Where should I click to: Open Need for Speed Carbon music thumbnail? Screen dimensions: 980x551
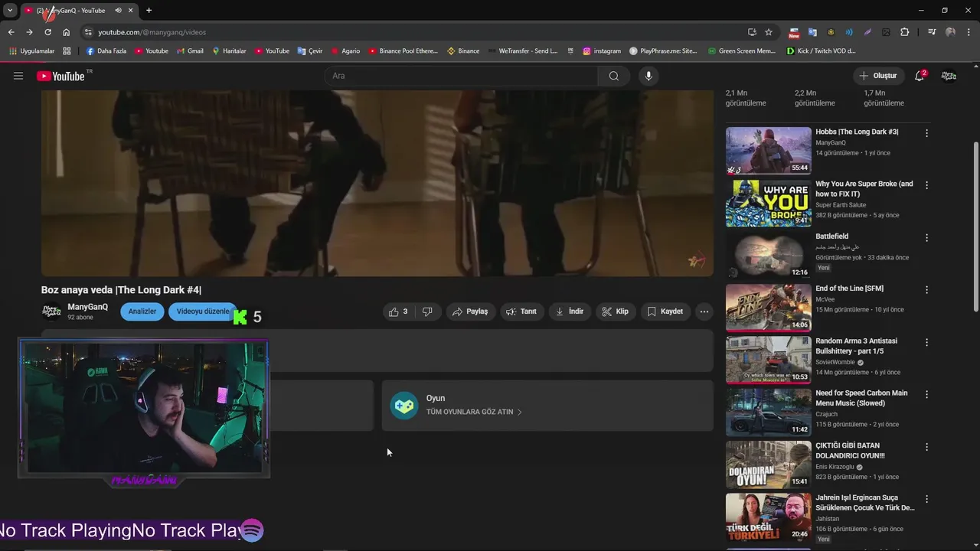pos(769,412)
